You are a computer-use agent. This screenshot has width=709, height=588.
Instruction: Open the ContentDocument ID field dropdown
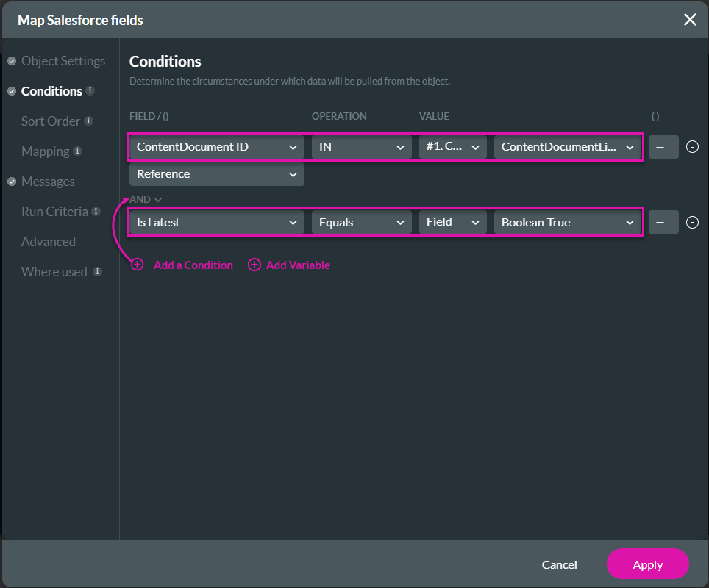(216, 147)
